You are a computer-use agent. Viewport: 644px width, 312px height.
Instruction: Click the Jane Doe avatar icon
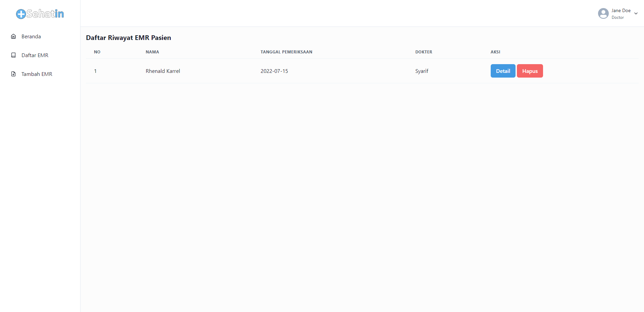[603, 13]
